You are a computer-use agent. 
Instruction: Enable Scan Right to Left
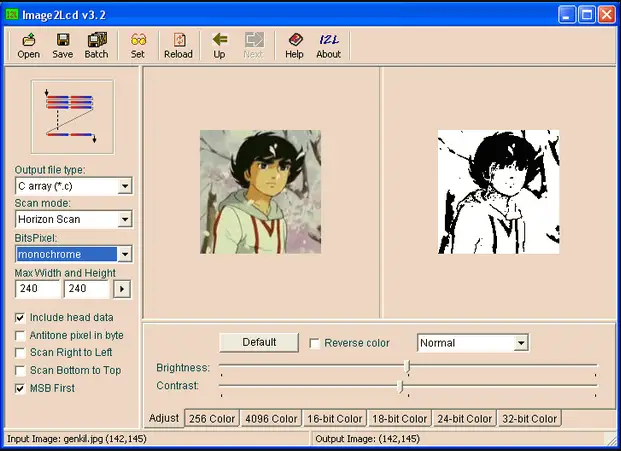20,352
